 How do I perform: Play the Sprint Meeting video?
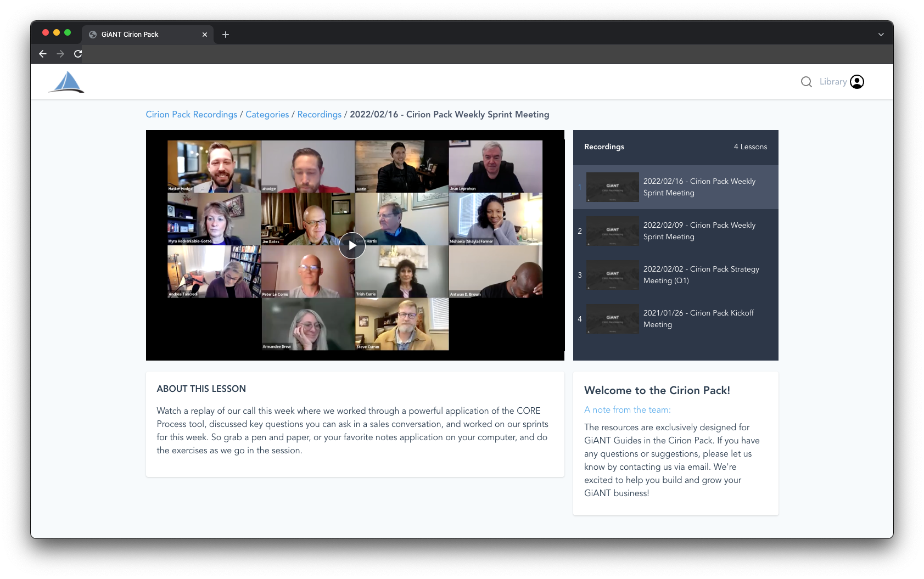point(352,245)
